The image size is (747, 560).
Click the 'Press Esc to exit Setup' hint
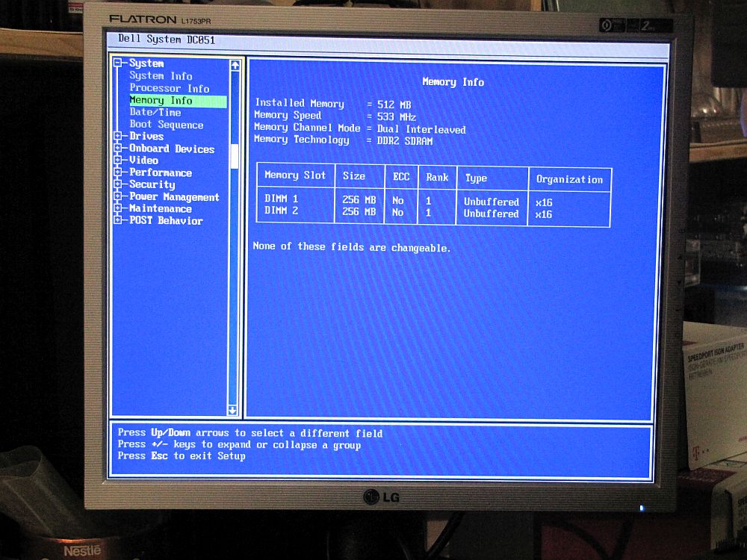click(x=182, y=455)
